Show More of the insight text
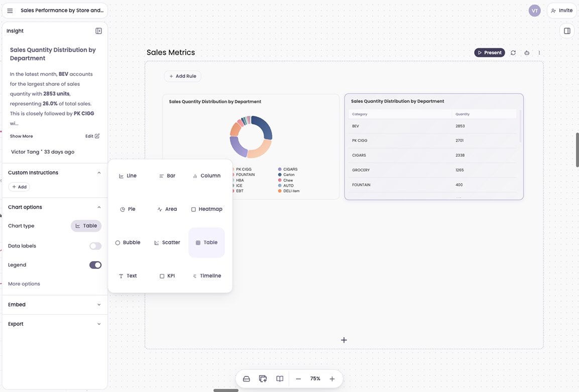Screen dimensions: 579x392 click(21, 136)
